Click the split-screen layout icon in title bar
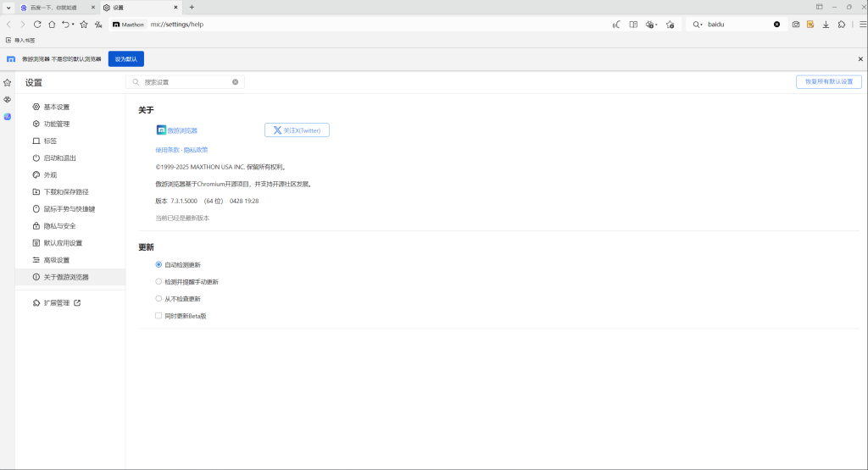Viewport: 868px width, 470px height. (820, 7)
